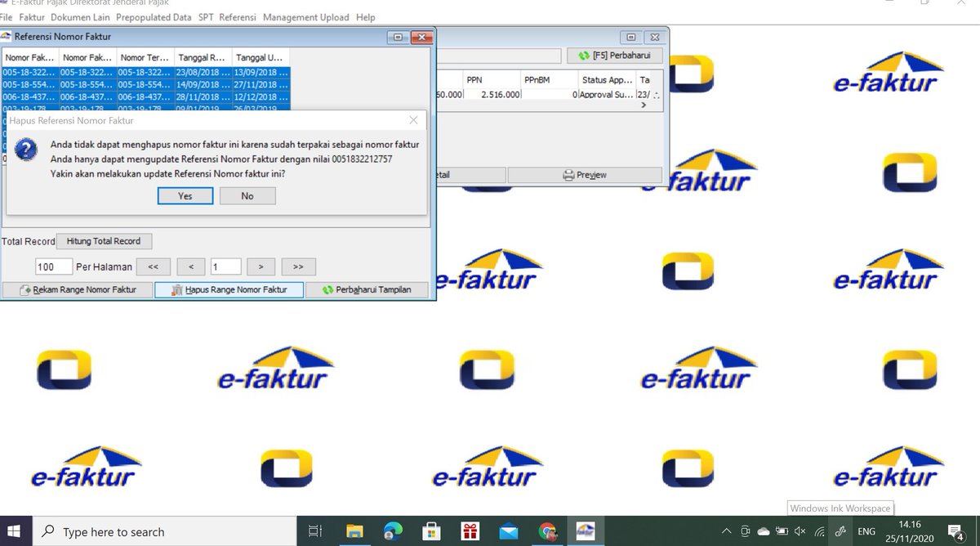Click the page number field showing 1
Viewport: 980px width, 546px height.
point(225,266)
